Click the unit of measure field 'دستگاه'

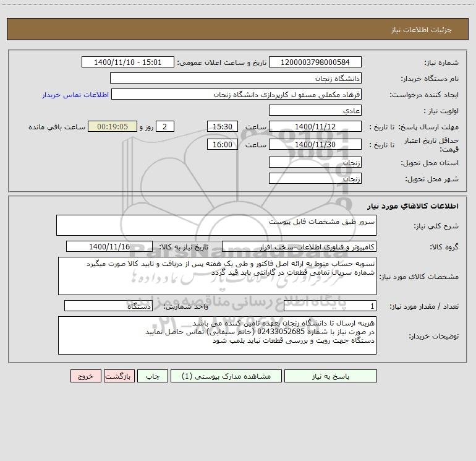[108, 306]
